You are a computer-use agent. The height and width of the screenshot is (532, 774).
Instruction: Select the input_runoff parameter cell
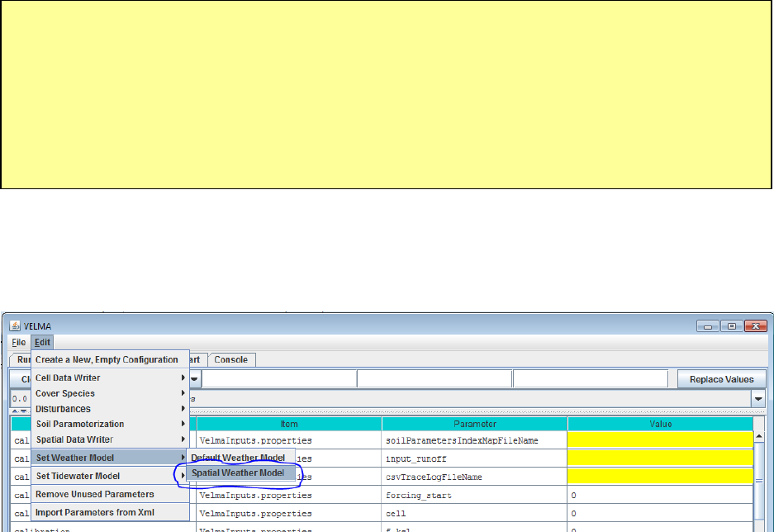tap(474, 458)
